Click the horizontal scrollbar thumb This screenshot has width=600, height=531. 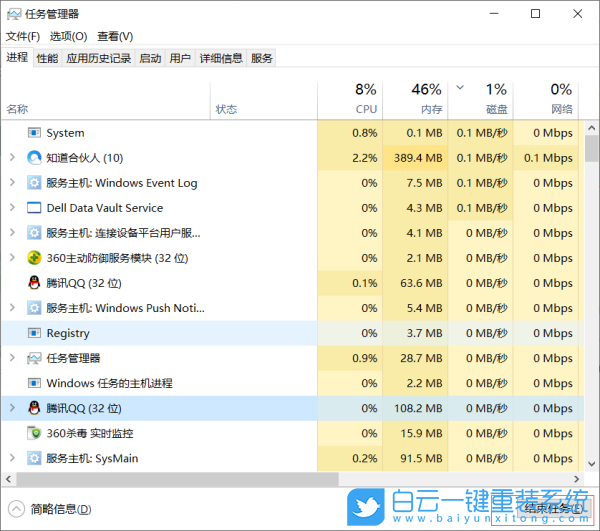tap(177, 479)
